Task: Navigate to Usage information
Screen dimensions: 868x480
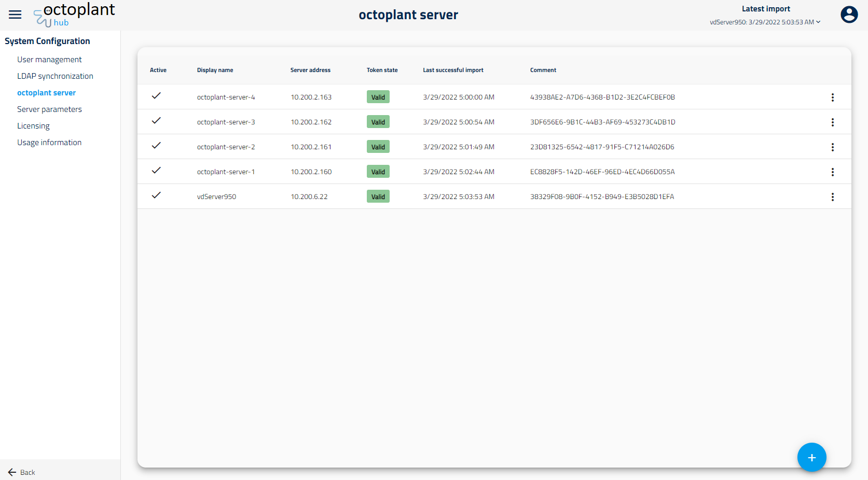Action: pos(49,142)
